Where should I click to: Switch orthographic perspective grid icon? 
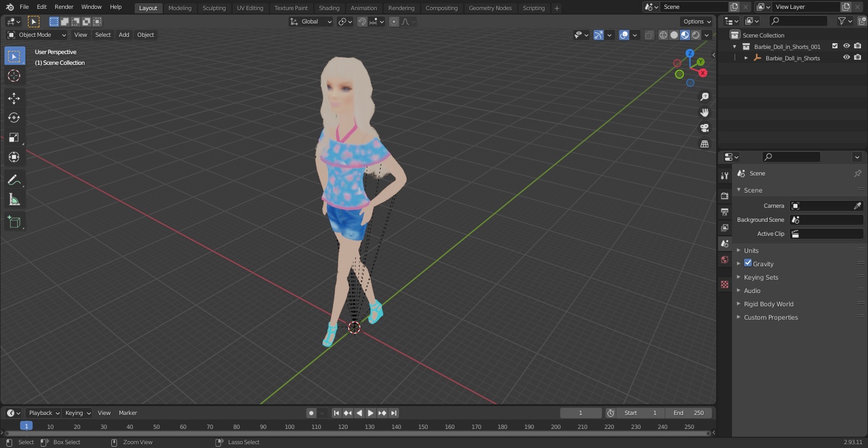(x=704, y=144)
